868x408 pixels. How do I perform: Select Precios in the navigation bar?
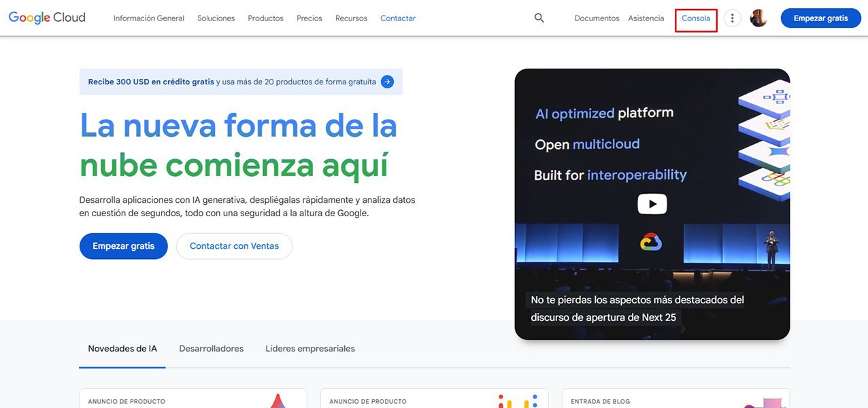(x=310, y=18)
